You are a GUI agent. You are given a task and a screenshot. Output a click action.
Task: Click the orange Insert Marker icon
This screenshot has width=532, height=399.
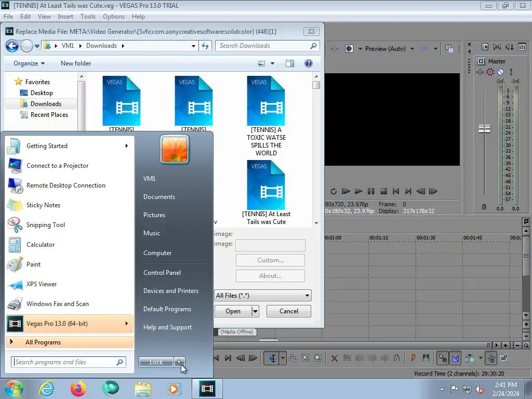tap(413, 358)
